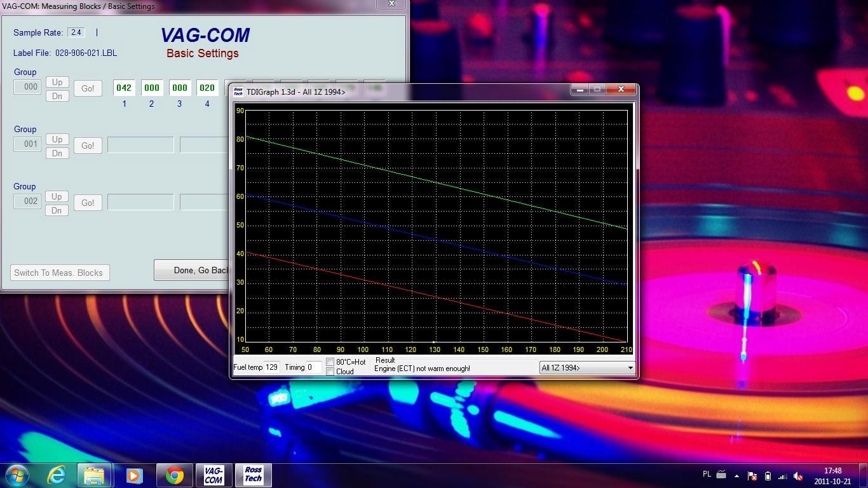The image size is (868, 488).
Task: Click the Group 001 number field
Action: pos(28,144)
